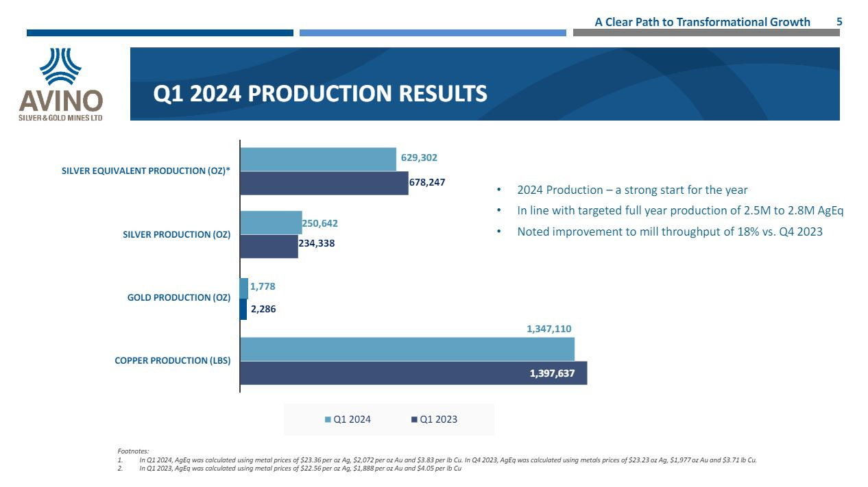This screenshot has width=868, height=487.
Task: Click the 234,338 data label
Action: [x=316, y=242]
